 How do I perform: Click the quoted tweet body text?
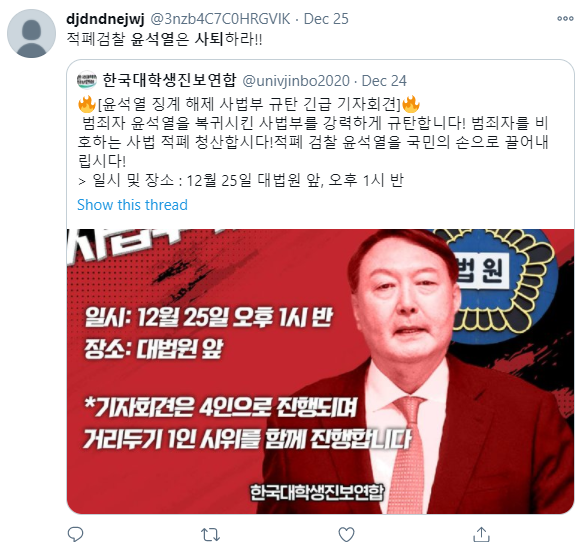coord(313,142)
